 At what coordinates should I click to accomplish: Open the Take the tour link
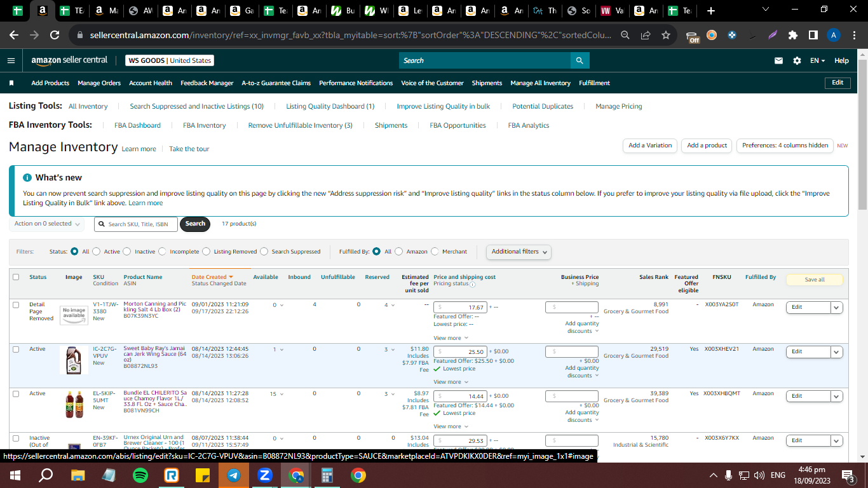coord(189,149)
